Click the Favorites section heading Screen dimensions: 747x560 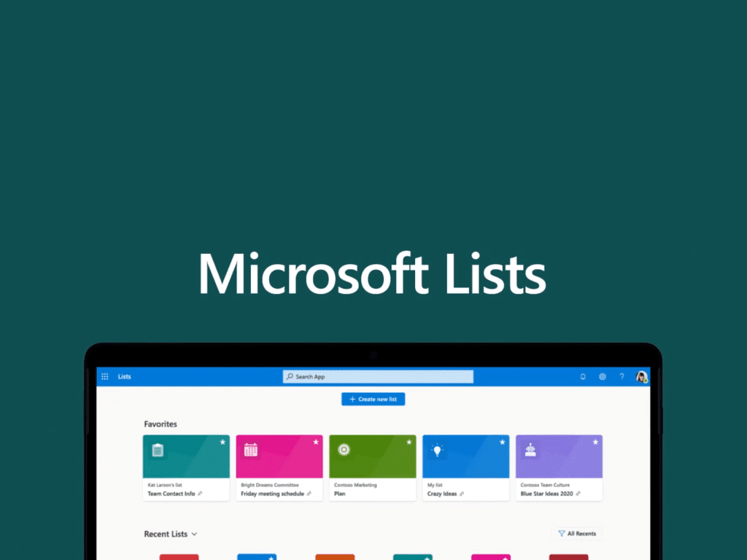[160, 424]
